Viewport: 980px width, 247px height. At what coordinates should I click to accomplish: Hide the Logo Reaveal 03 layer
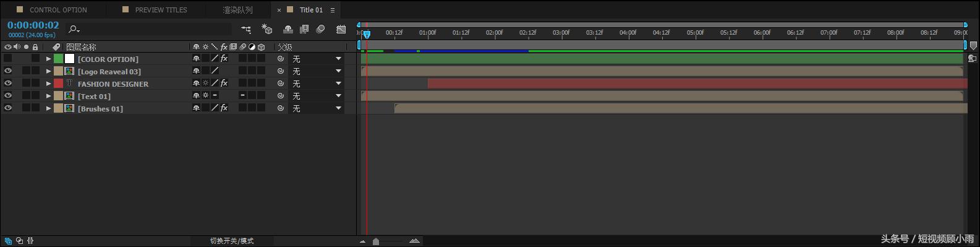pos(8,71)
